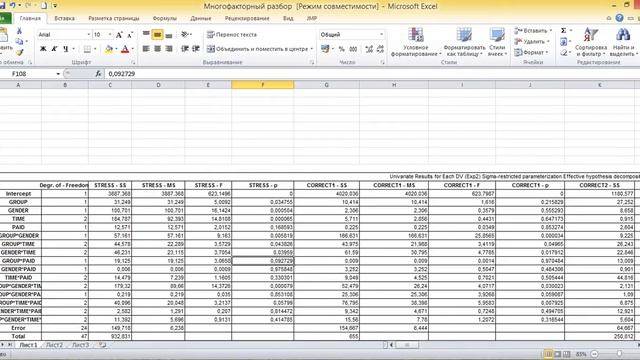Open the Разметка страницы tab
Viewport: 640px width, 360px height.
tap(113, 18)
